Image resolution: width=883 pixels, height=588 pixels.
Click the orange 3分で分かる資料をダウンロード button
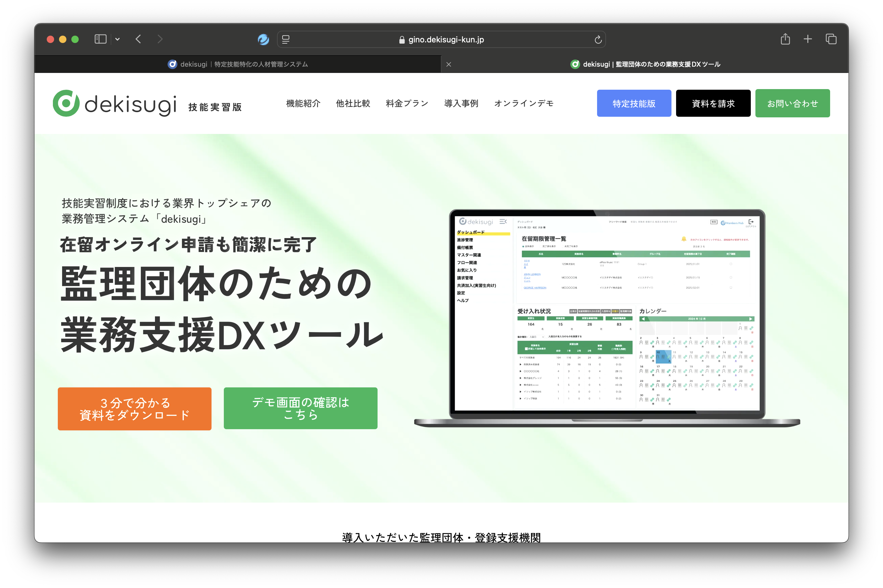pyautogui.click(x=134, y=409)
